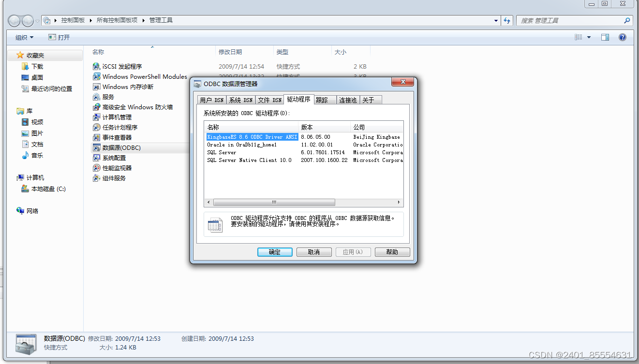Open the change view dropdown arrow
The height and width of the screenshot is (364, 639).
coord(588,37)
